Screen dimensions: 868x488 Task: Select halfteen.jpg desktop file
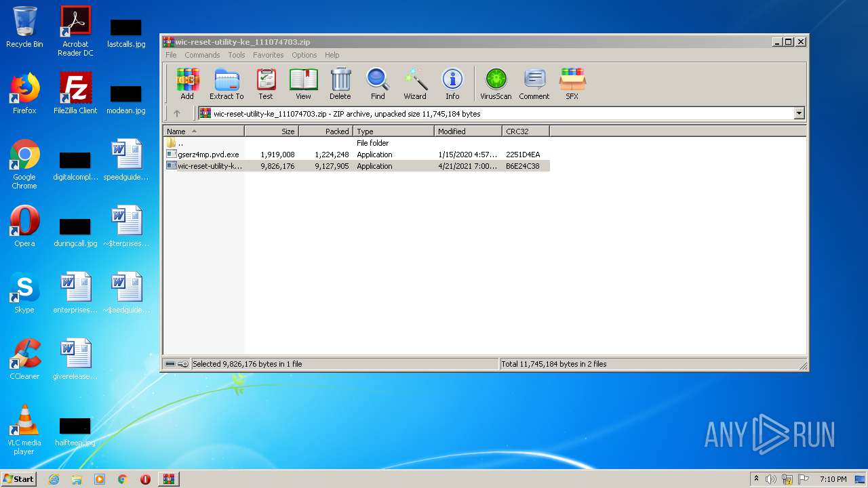click(75, 431)
